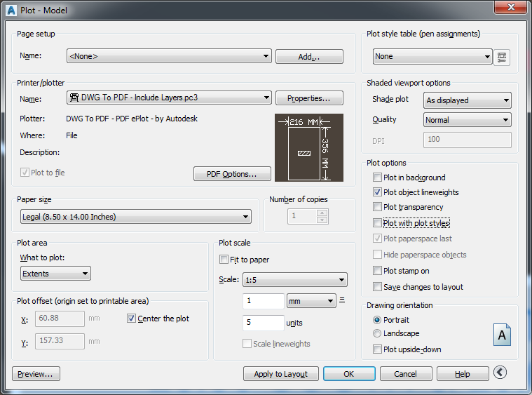Open the plot style table dropdown
532x395 pixels.
click(x=432, y=56)
